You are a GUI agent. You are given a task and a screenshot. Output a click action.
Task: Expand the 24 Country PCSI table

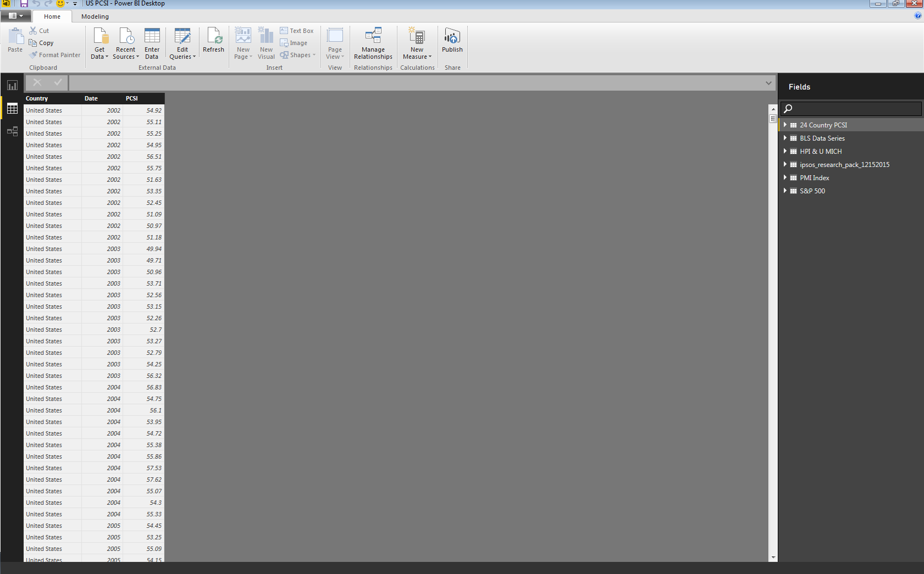(x=785, y=125)
